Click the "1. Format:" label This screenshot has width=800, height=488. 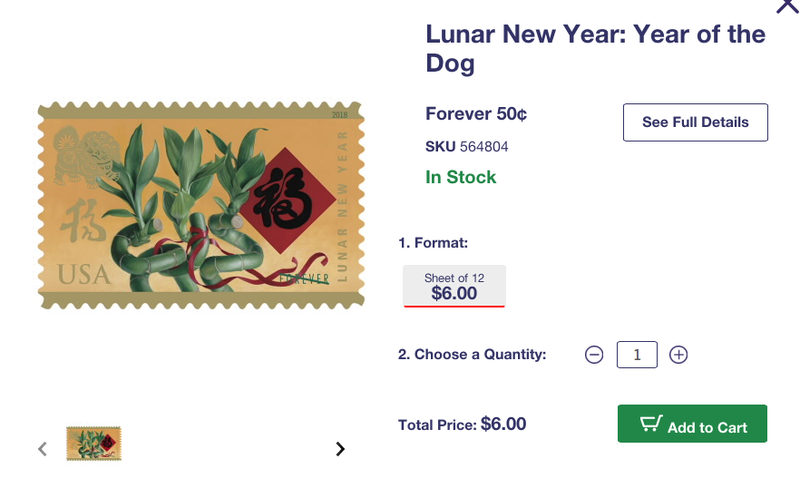coord(433,242)
